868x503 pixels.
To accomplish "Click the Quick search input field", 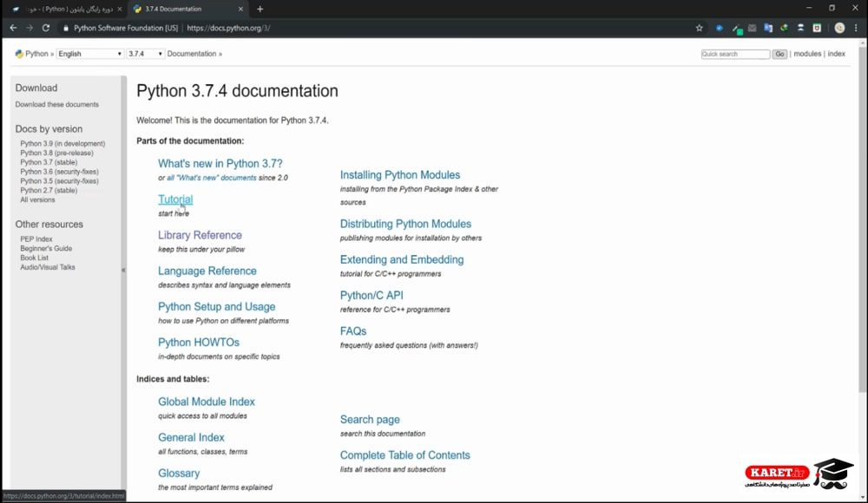I will tap(735, 54).
